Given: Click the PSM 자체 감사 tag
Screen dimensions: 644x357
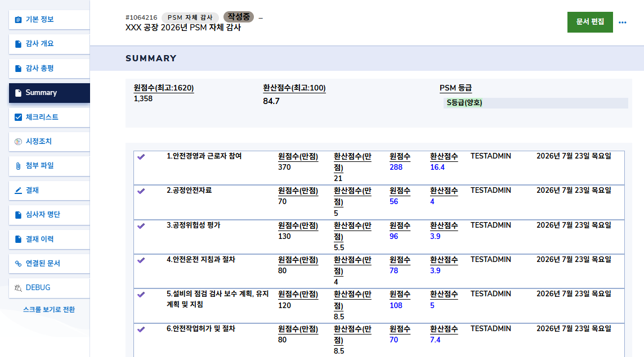Looking at the screenshot, I should point(190,17).
